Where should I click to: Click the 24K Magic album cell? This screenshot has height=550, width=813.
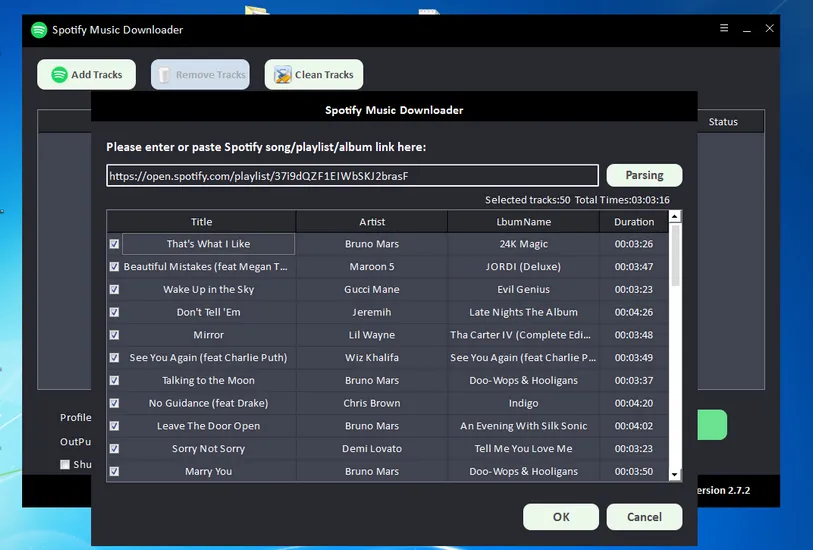click(523, 244)
